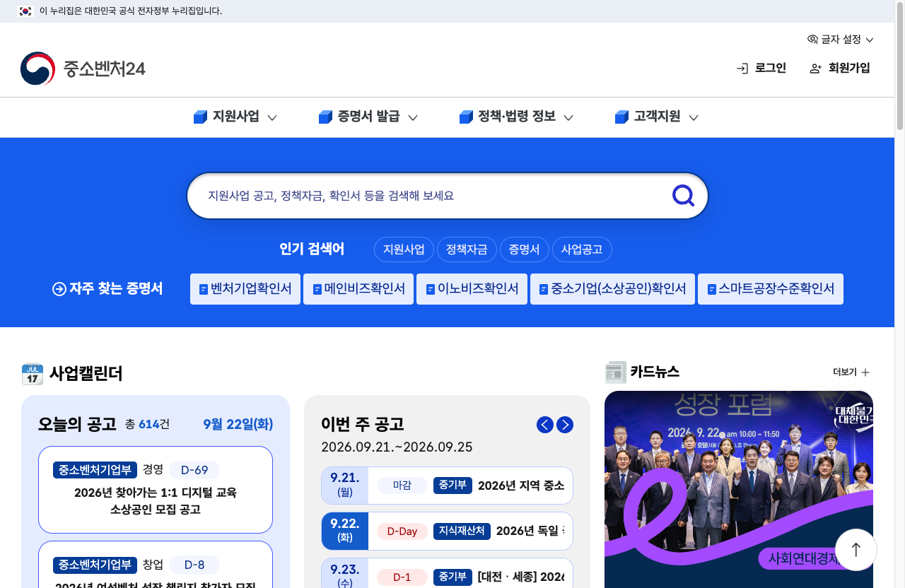905x588 pixels.
Task: Click the scroll-to-top arrow button
Action: point(856,549)
